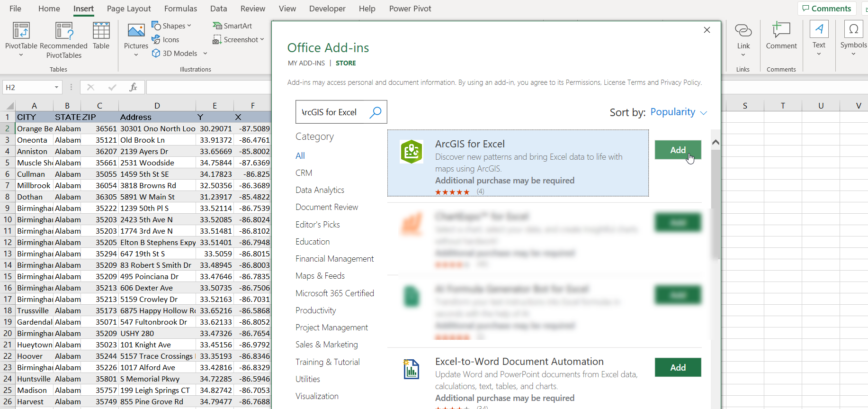Open the Shapes gallery
The image size is (868, 409).
click(x=171, y=26)
